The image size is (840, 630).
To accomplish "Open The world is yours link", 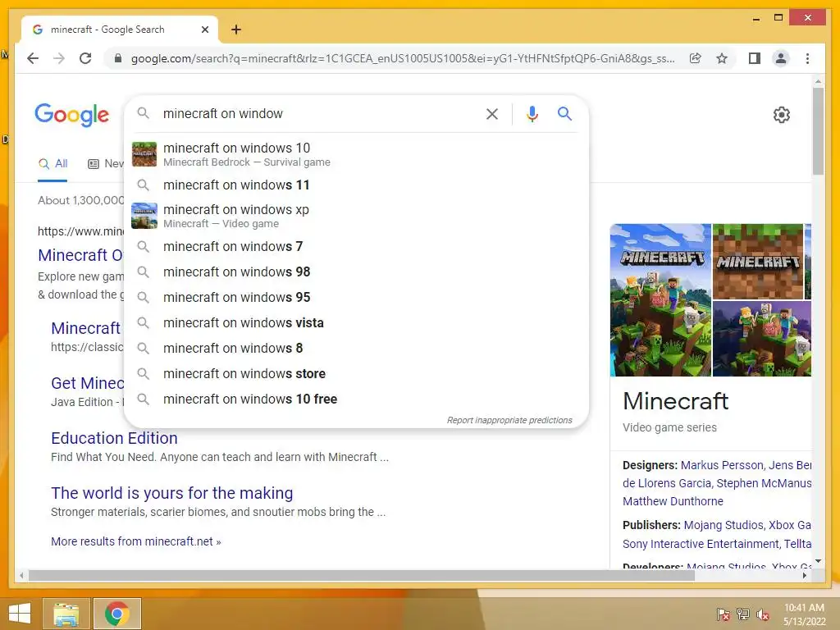I will pyautogui.click(x=172, y=493).
